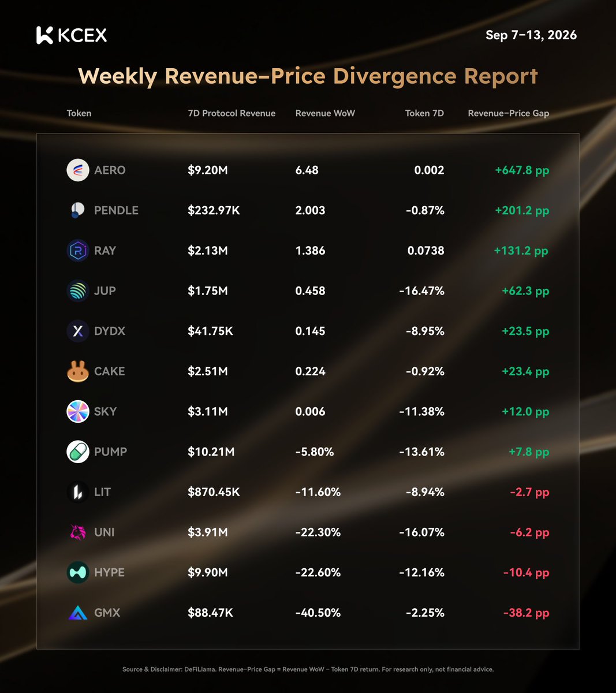The width and height of the screenshot is (616, 693).
Task: Click the PENDLE token icon
Action: coord(78,210)
